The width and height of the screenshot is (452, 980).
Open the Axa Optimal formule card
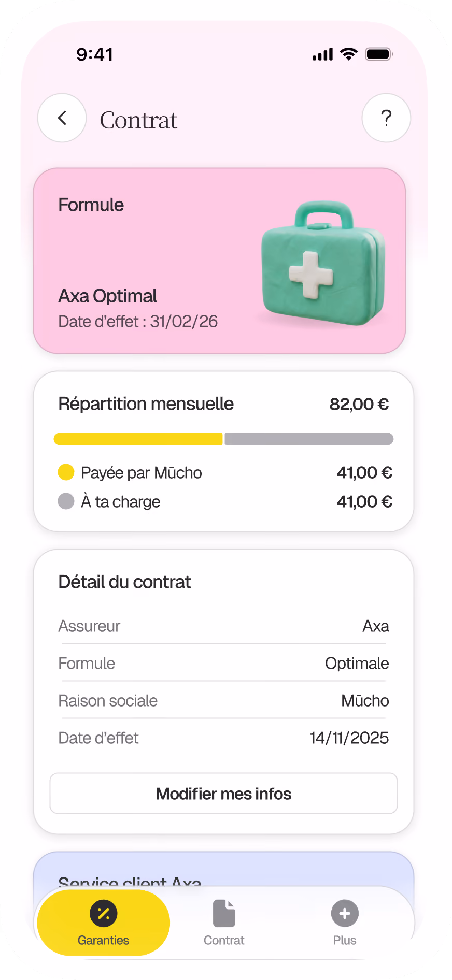click(x=219, y=261)
